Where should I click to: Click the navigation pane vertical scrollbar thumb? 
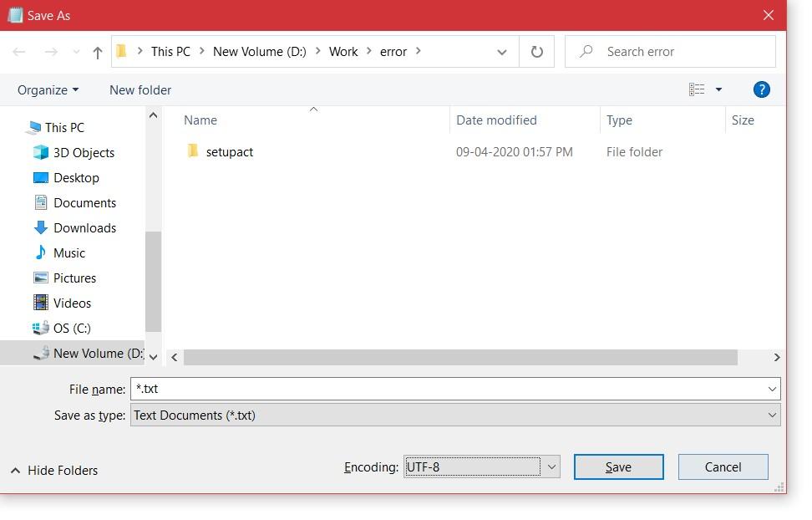153,282
